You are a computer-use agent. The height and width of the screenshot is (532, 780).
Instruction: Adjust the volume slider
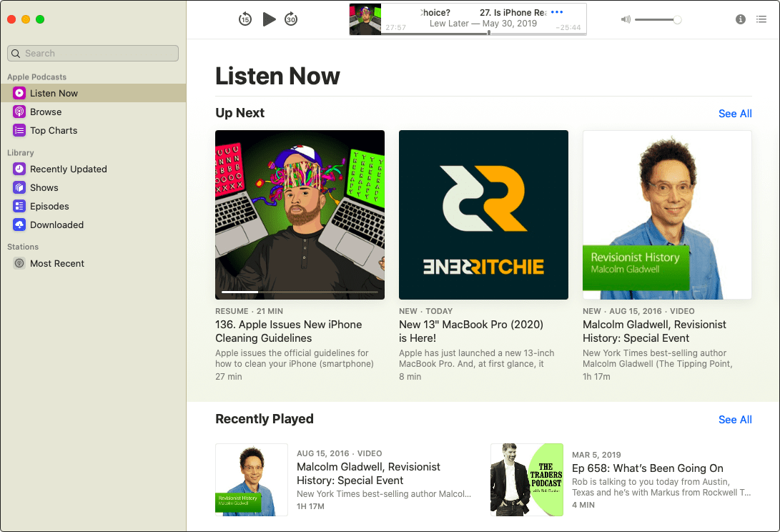(x=658, y=19)
